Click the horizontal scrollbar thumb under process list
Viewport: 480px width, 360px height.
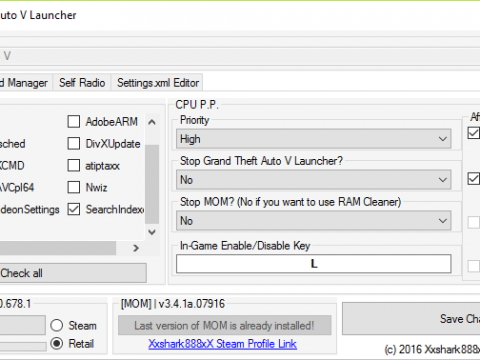58,248
